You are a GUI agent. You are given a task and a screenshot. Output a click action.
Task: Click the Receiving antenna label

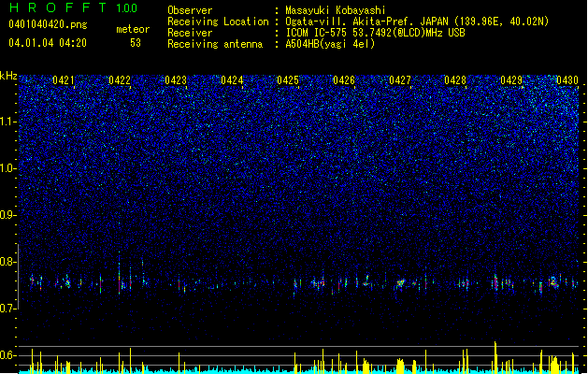(215, 44)
